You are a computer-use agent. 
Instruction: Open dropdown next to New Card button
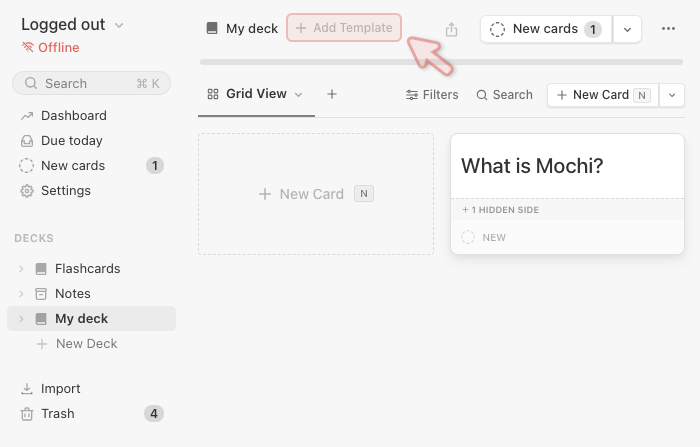pyautogui.click(x=672, y=95)
